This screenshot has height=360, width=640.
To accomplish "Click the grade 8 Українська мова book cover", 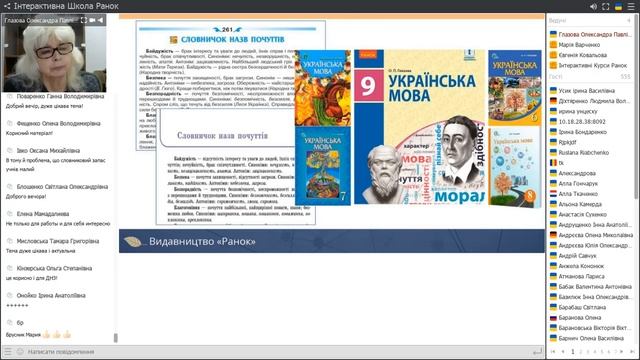I will point(515,167).
